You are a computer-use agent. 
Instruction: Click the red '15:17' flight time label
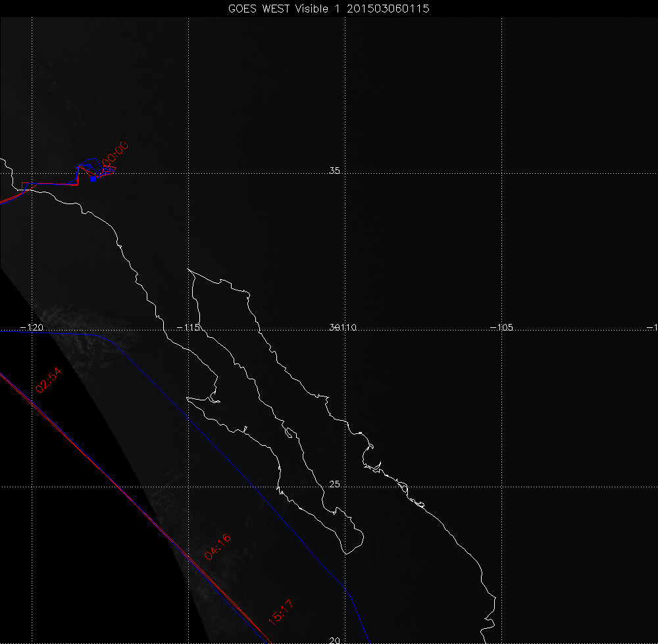[x=280, y=612]
